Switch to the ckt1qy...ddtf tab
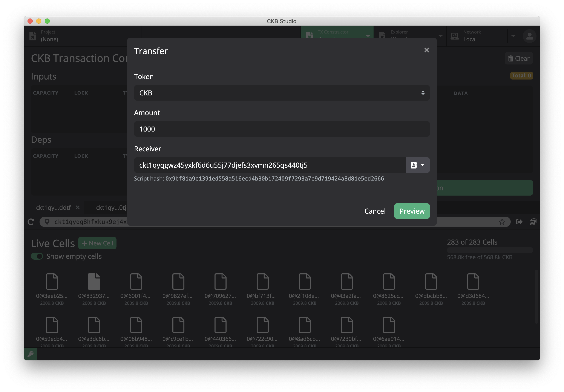This screenshot has height=392, width=564. (x=53, y=208)
